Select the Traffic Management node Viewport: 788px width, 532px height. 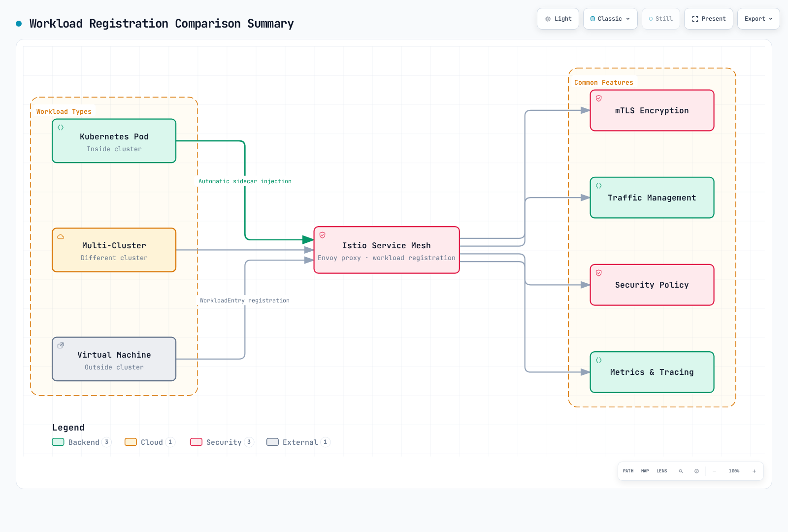[x=652, y=198]
